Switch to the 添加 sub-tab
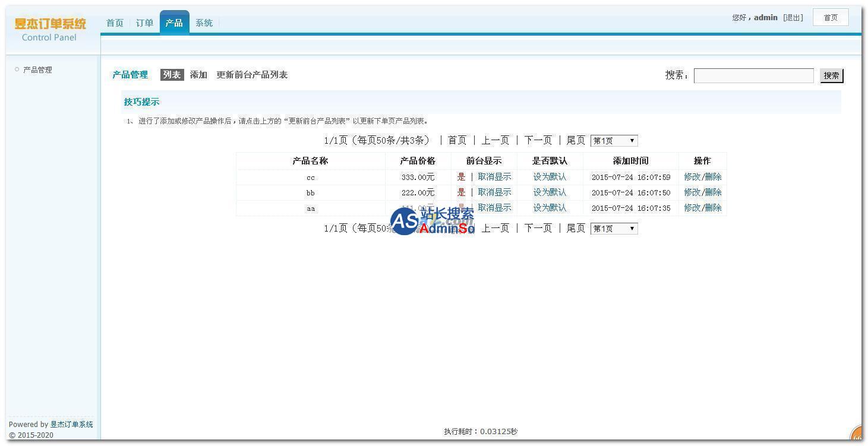The width and height of the screenshot is (868, 446). tap(198, 75)
